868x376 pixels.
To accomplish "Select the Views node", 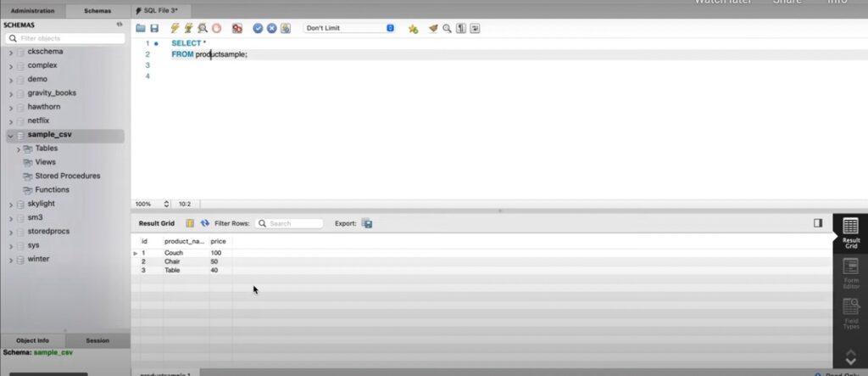I will click(x=45, y=162).
